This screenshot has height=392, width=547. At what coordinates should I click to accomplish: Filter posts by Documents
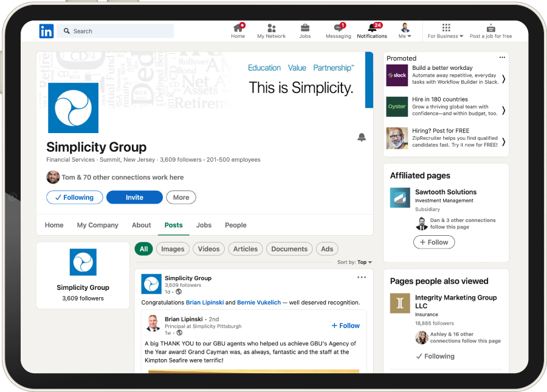click(289, 249)
